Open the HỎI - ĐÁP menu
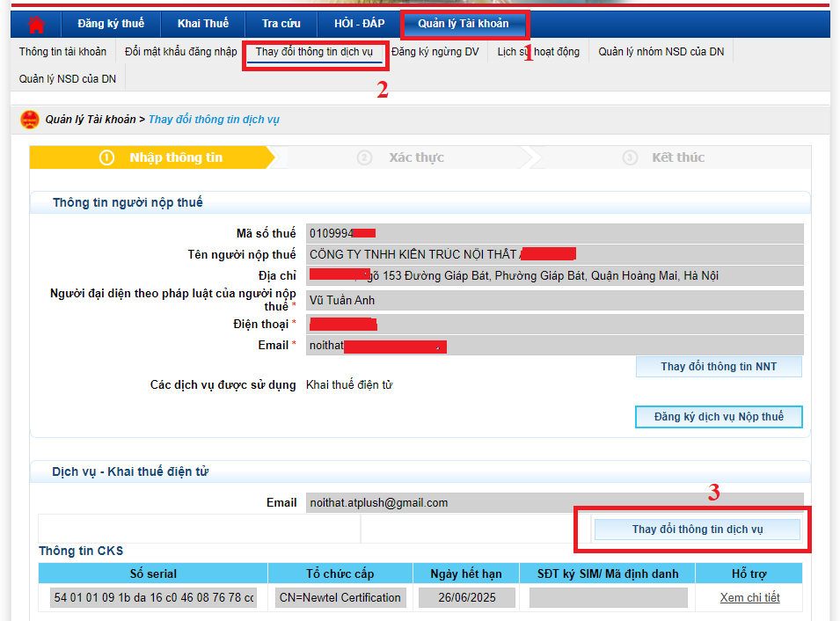The height and width of the screenshot is (621, 840). click(x=359, y=24)
